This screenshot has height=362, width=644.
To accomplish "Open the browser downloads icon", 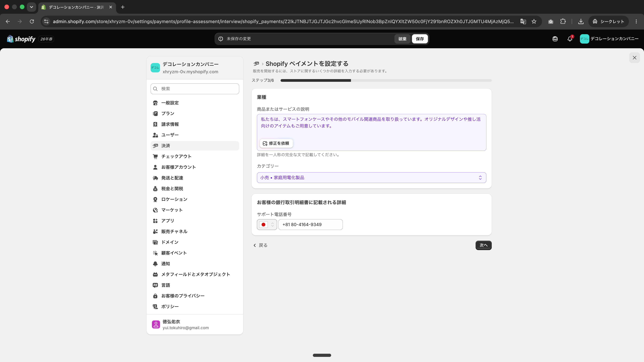I will [581, 21].
